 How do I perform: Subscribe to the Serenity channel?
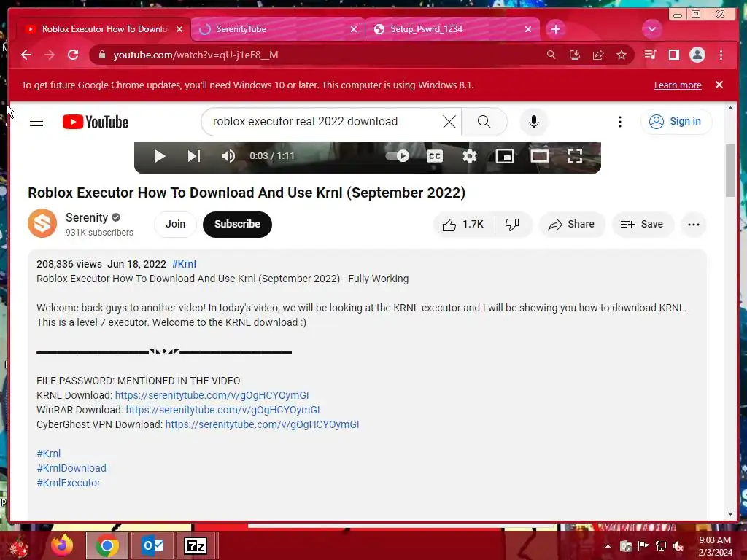click(237, 225)
